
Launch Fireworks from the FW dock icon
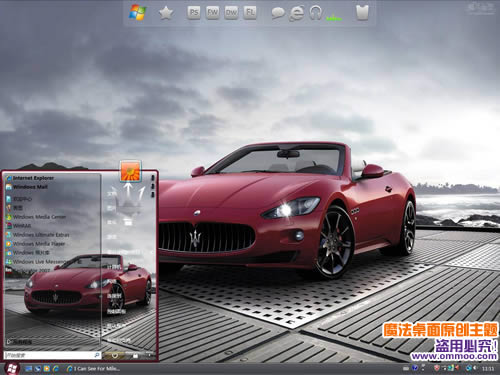(x=212, y=13)
